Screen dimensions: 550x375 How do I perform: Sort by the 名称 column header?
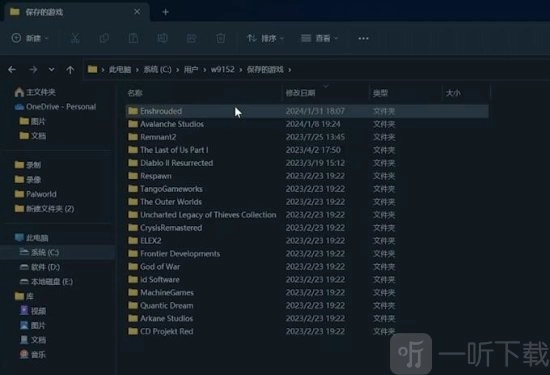pos(135,93)
